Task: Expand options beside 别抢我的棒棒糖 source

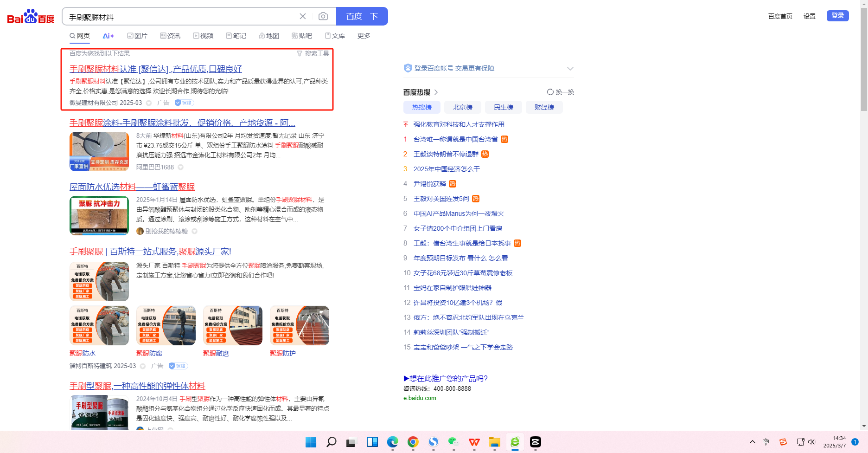Action: (x=195, y=231)
